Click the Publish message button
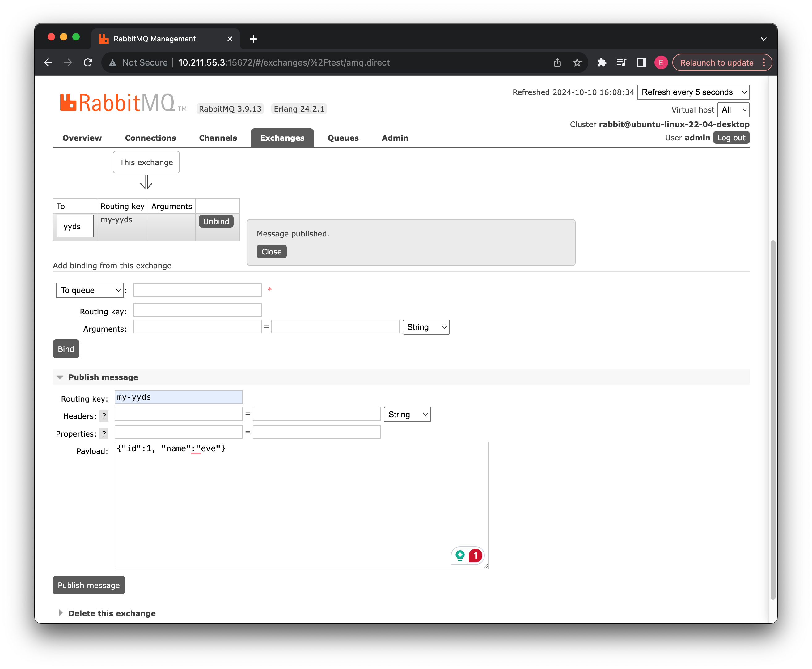The height and width of the screenshot is (669, 812). point(89,585)
